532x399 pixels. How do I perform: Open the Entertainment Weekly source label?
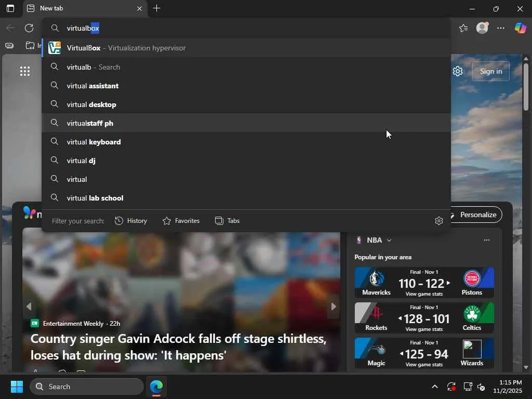point(73,324)
